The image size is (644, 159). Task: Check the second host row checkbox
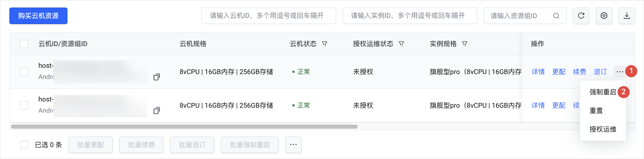(24, 105)
